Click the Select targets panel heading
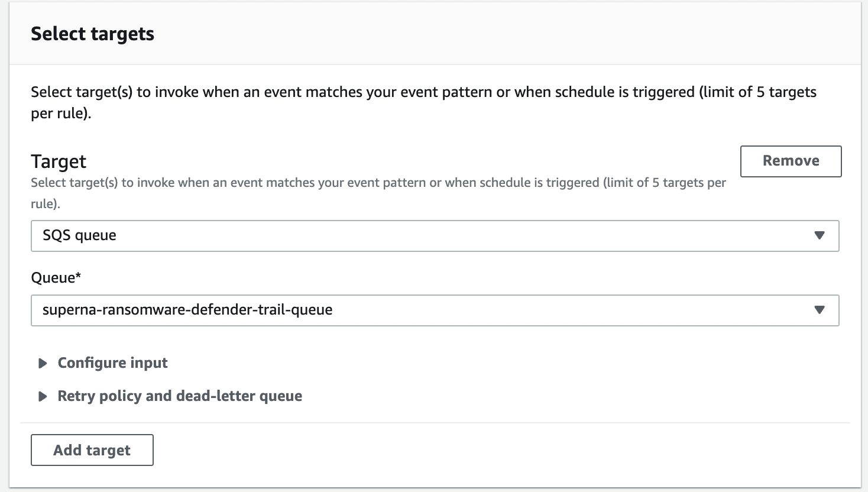868x492 pixels. click(x=92, y=34)
